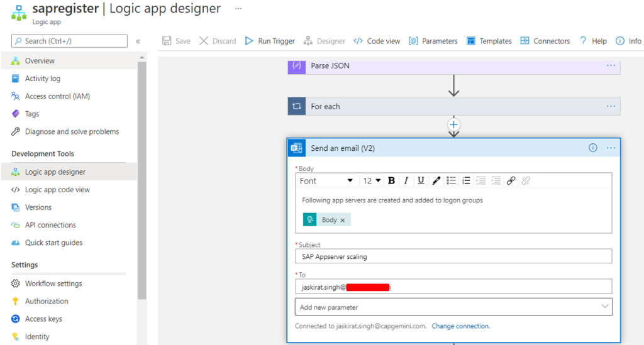Expand the Parse JSON step
Viewport: 644px width, 345px height.
[453, 67]
